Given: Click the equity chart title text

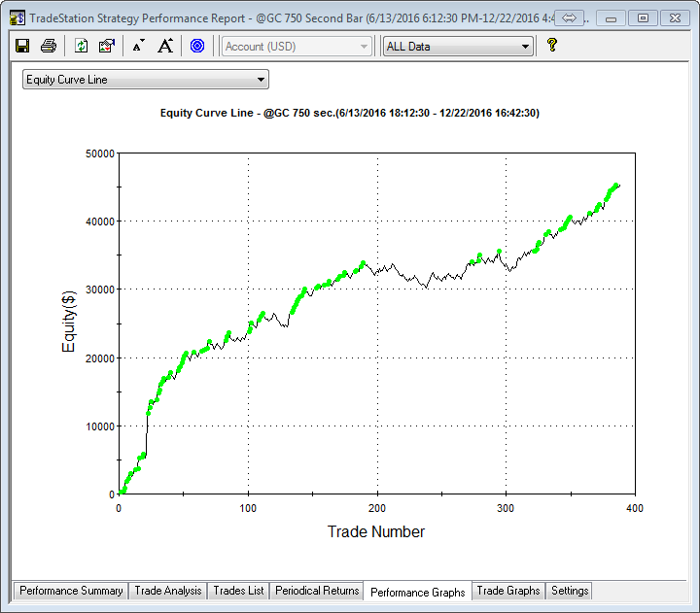Looking at the screenshot, I should click(x=349, y=114).
